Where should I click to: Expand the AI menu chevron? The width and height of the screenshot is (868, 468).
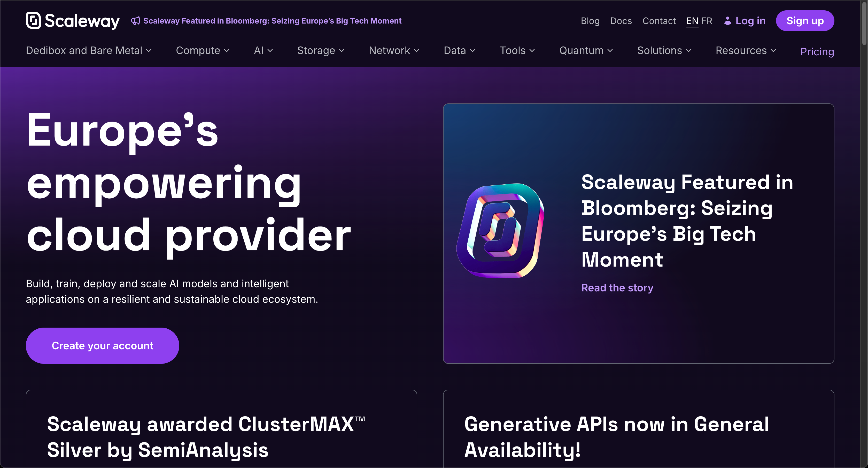click(270, 51)
